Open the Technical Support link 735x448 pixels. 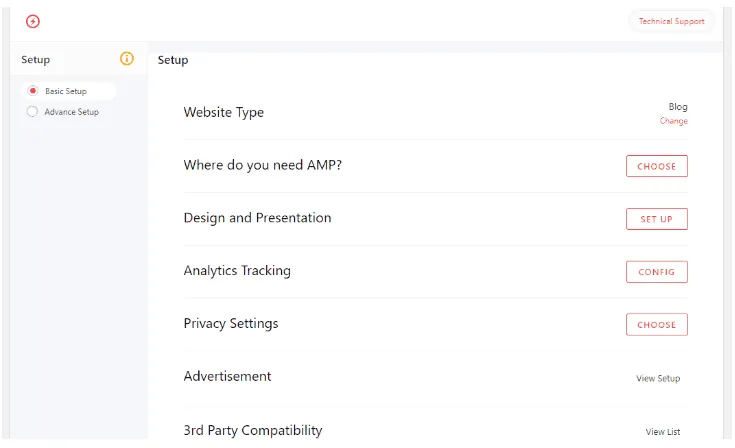[671, 21]
